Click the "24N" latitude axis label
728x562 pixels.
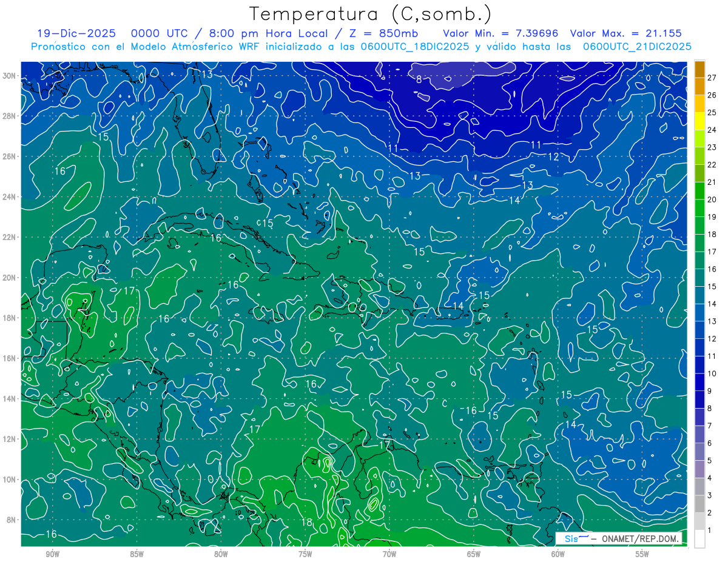tap(10, 197)
